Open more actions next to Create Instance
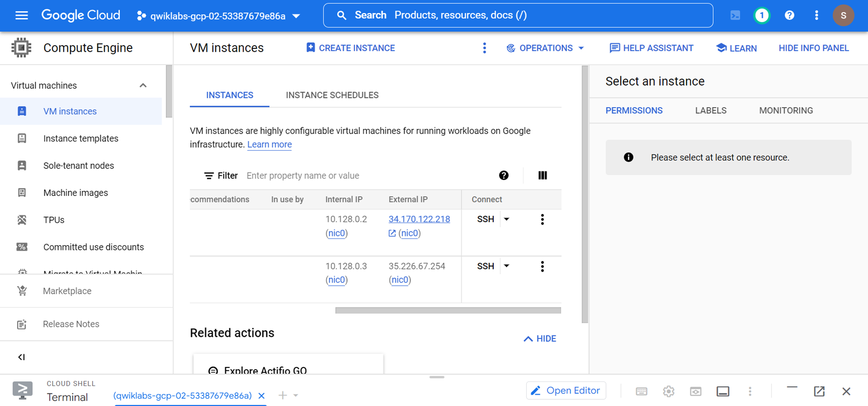Image resolution: width=868 pixels, height=406 pixels. [485, 48]
